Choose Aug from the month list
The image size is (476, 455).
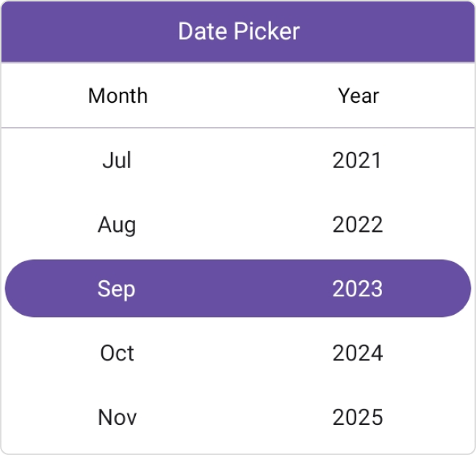(117, 225)
